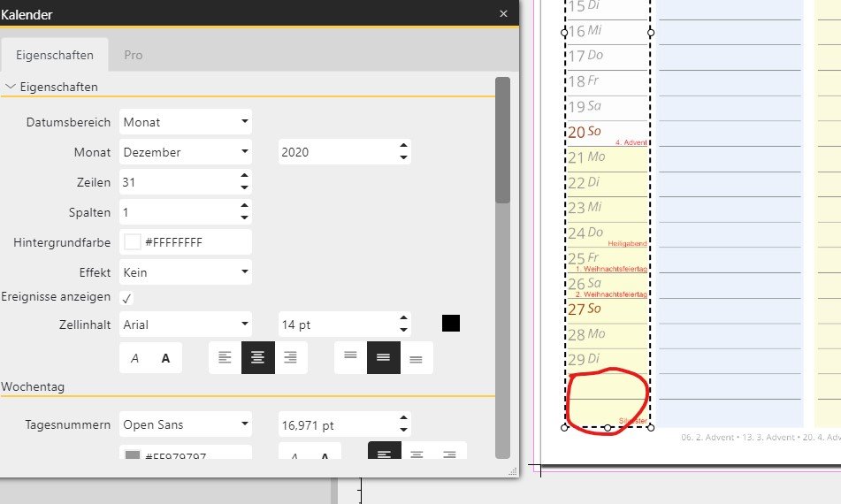Increase the Zeilen value by one
Screen dimensions: 841x504
244,177
